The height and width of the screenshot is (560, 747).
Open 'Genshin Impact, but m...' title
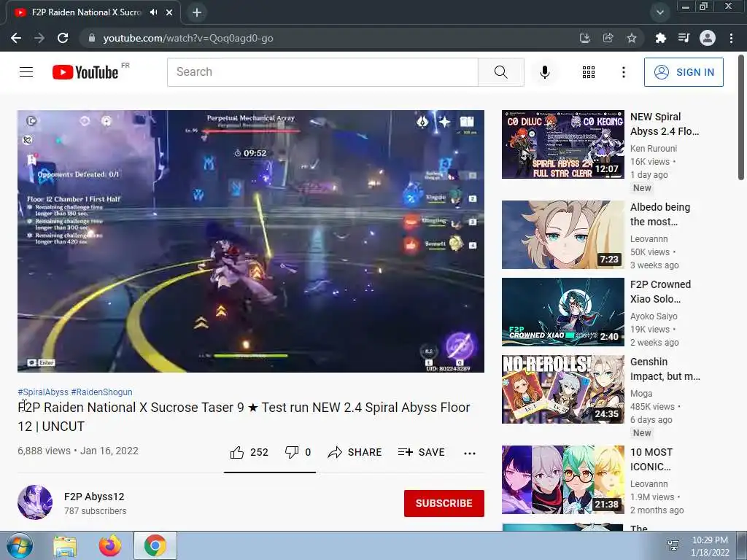pos(665,368)
